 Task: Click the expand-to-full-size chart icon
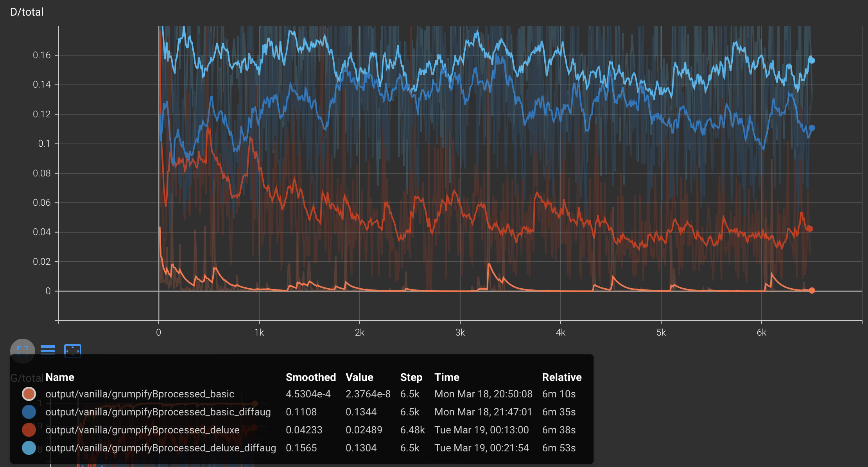coord(23,351)
